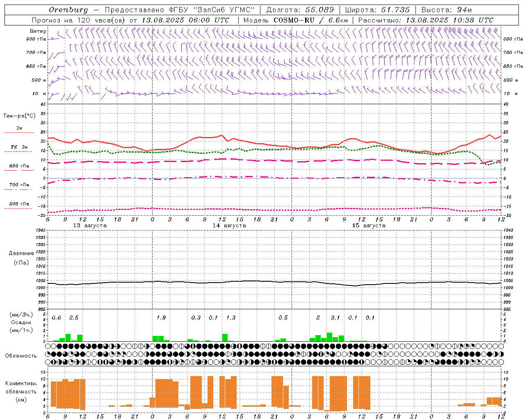Screen dimensions: 525x420
Task: Click the 'Широта: 51.735' latitude value
Action: pyautogui.click(x=377, y=10)
